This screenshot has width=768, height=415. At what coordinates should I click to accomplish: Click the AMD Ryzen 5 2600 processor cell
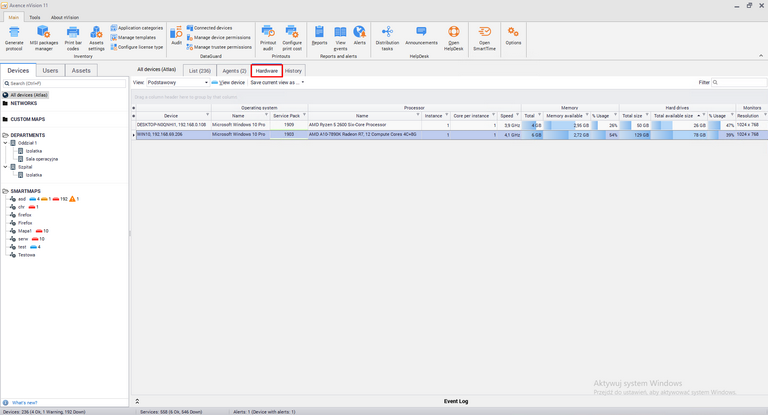tap(364, 125)
